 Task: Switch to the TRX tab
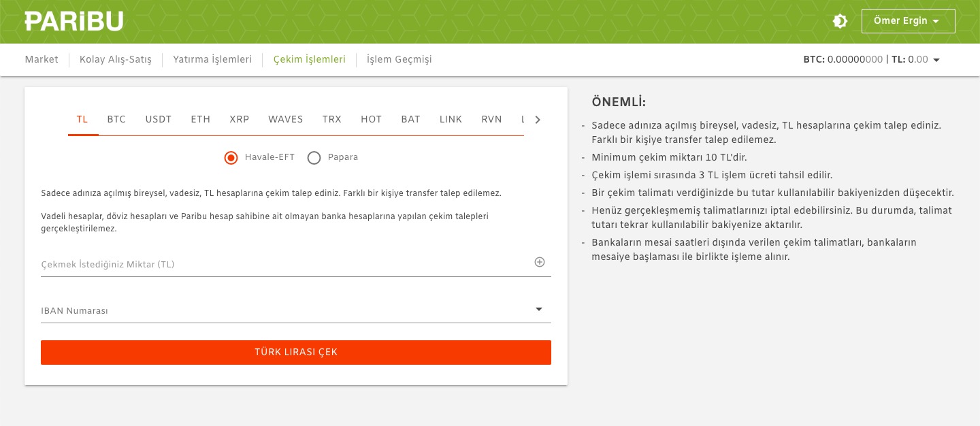pyautogui.click(x=331, y=120)
